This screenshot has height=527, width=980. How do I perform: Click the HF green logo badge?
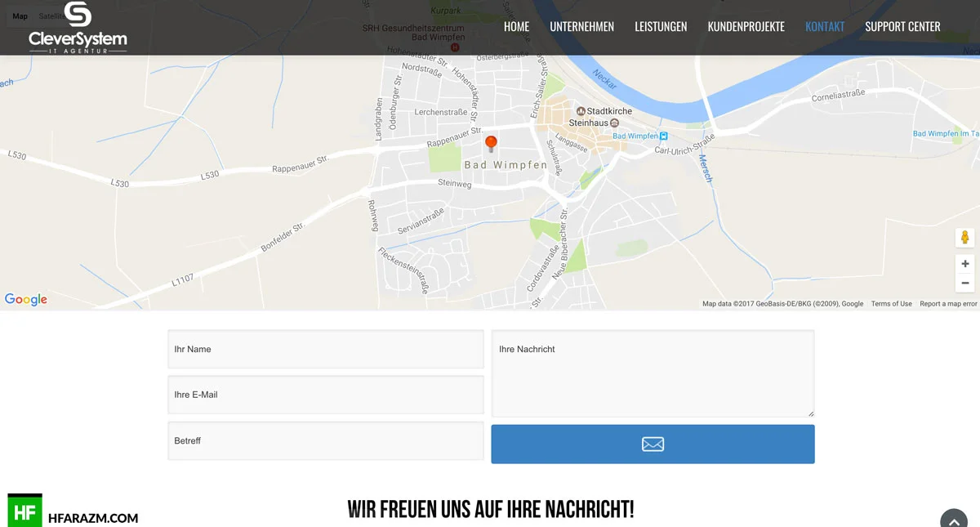[x=24, y=510]
